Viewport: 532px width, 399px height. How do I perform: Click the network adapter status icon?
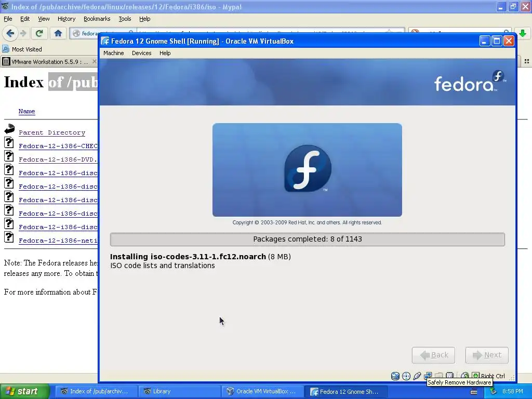point(428,375)
